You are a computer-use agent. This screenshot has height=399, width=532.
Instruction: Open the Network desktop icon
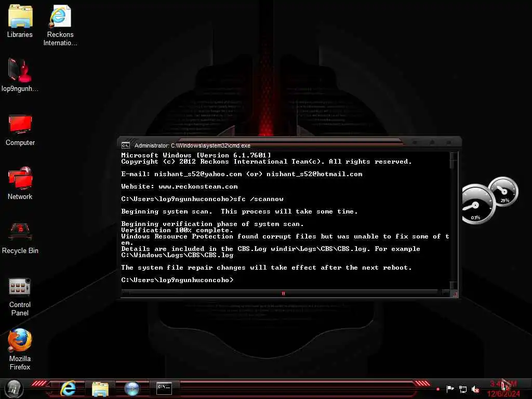tap(20, 183)
